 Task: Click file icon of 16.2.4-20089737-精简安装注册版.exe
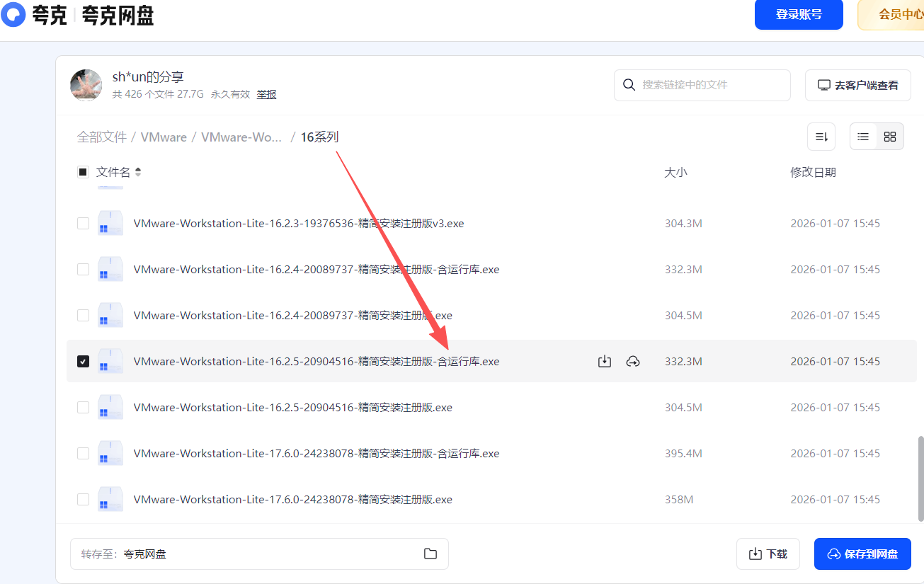point(110,315)
